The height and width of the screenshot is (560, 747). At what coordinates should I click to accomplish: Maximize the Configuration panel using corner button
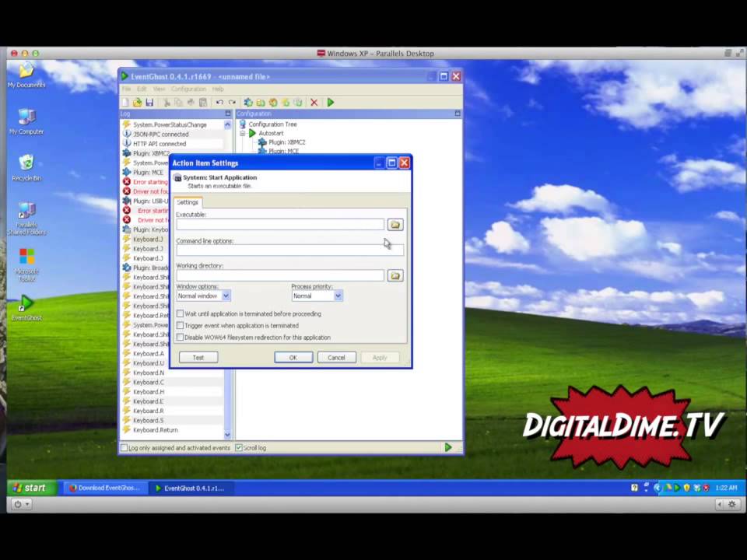click(458, 114)
